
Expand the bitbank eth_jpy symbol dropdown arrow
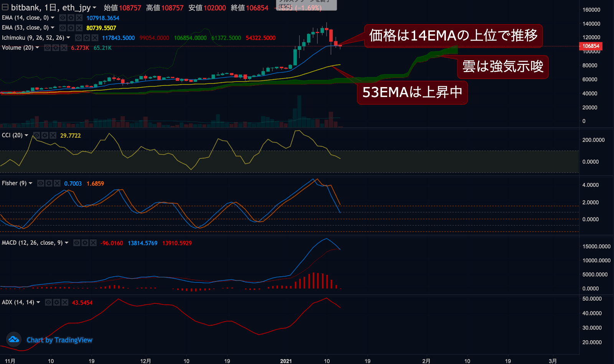point(94,8)
